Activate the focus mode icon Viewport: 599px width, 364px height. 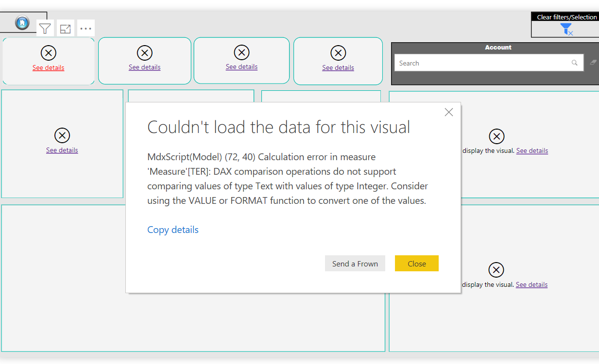pos(65,29)
